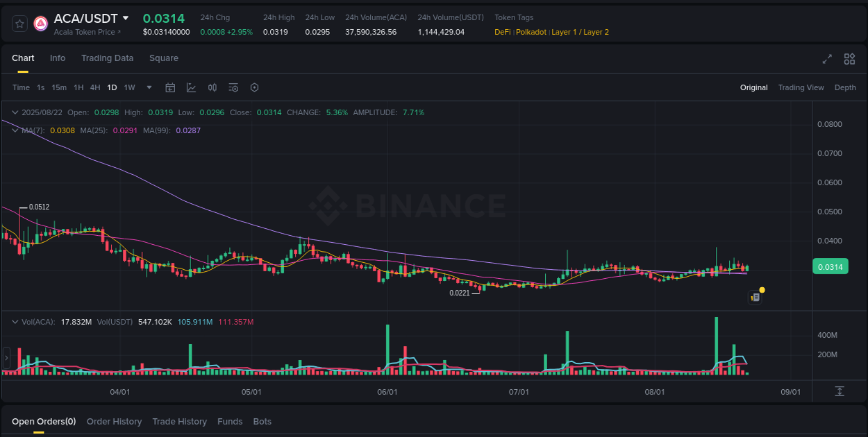
Task: Open chart settings via the hexagon icon
Action: [x=254, y=87]
